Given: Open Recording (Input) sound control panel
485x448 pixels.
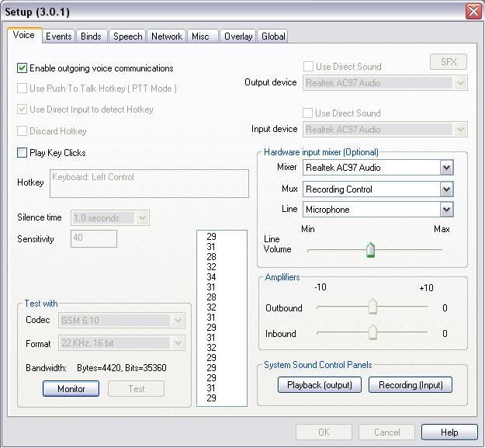Looking at the screenshot, I should (411, 385).
